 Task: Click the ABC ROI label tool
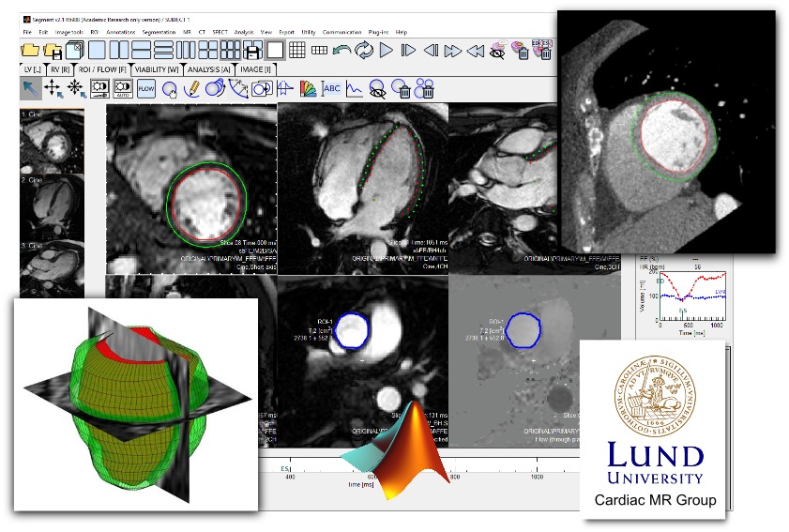[x=331, y=88]
